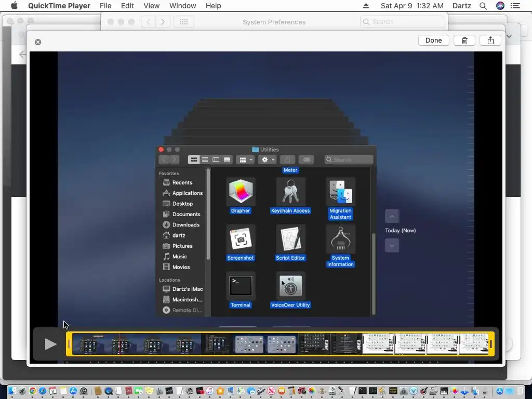The image size is (532, 399).
Task: Click the System Preferences forward arrow
Action: coord(163,22)
